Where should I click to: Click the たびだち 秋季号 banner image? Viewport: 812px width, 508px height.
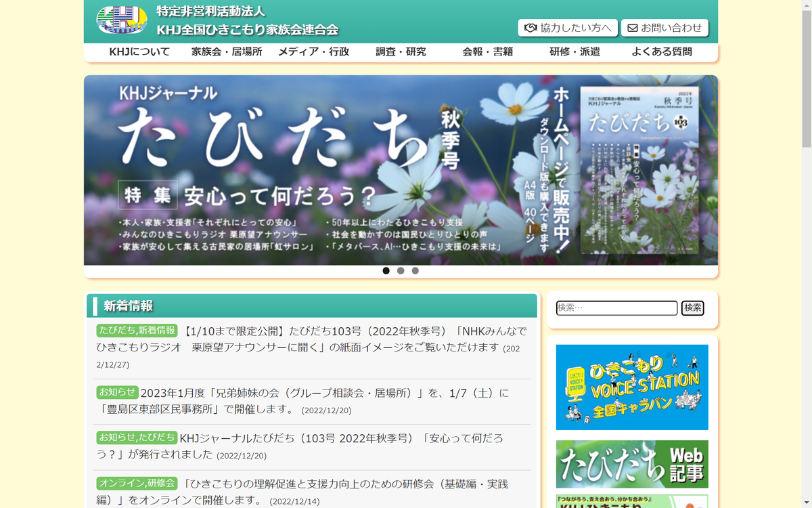(x=401, y=170)
